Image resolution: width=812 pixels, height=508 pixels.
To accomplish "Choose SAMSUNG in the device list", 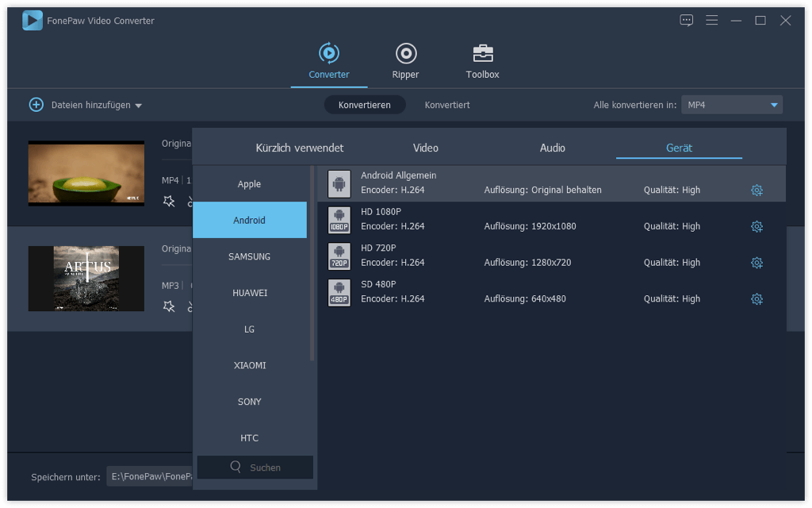I will 250,256.
